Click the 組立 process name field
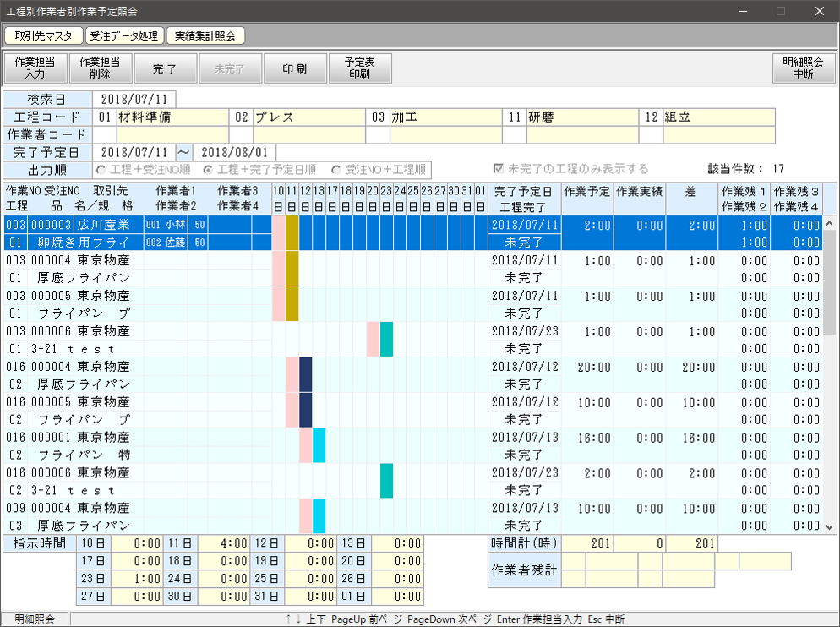This screenshot has width=840, height=627. (719, 117)
